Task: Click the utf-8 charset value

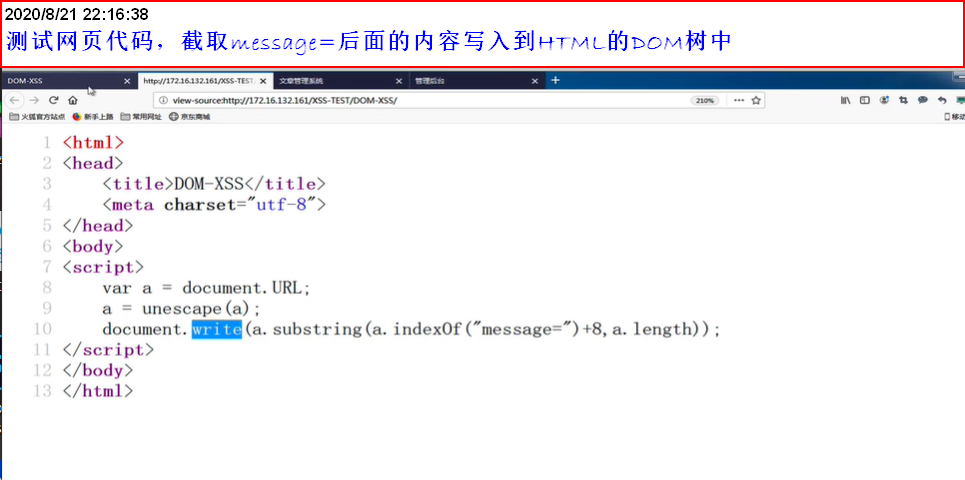Action: point(281,205)
